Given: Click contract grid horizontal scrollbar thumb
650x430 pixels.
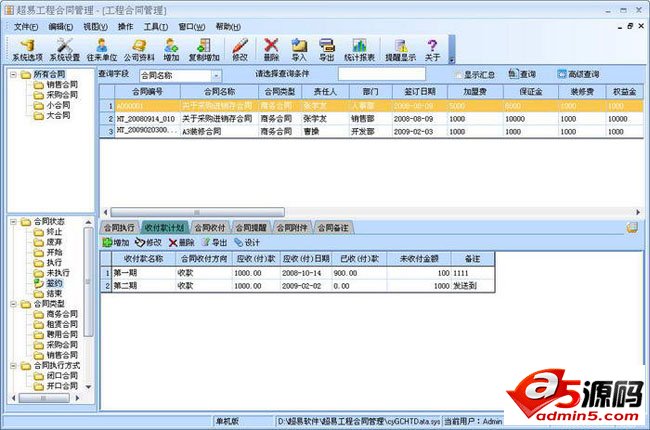Looking at the screenshot, I should 197,212.
